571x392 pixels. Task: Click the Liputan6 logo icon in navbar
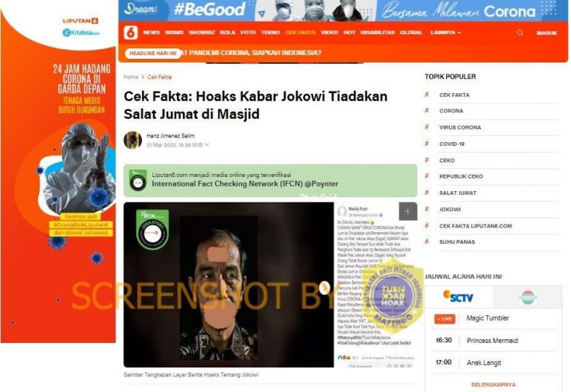click(131, 33)
